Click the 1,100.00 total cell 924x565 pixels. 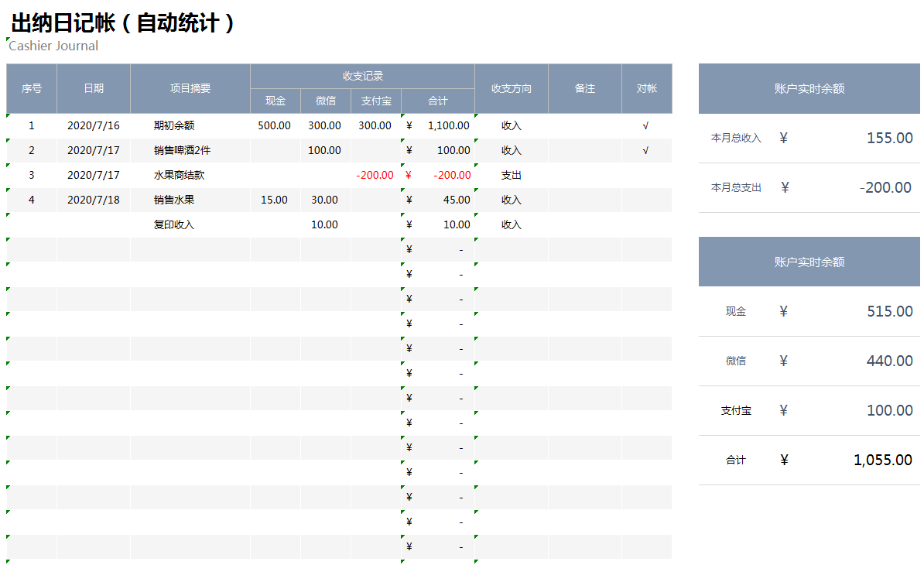(447, 125)
